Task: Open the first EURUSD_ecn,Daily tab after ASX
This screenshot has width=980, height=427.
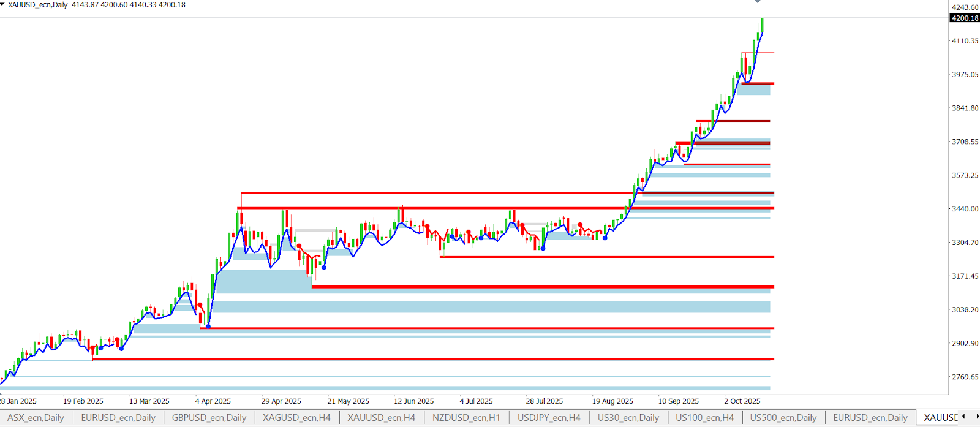Action: point(118,418)
